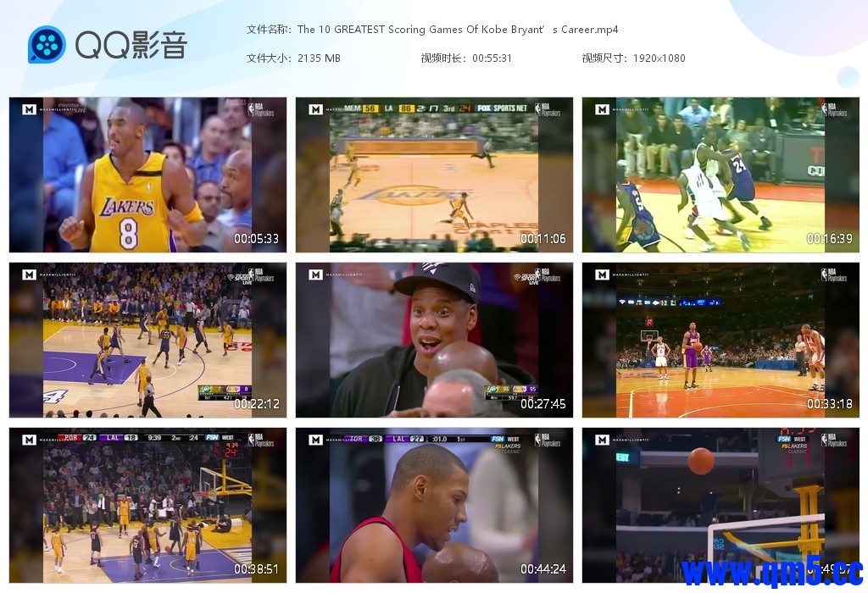Image resolution: width=868 pixels, height=593 pixels.
Task: Click the www.qm5.cc watermark link
Action: (772, 572)
